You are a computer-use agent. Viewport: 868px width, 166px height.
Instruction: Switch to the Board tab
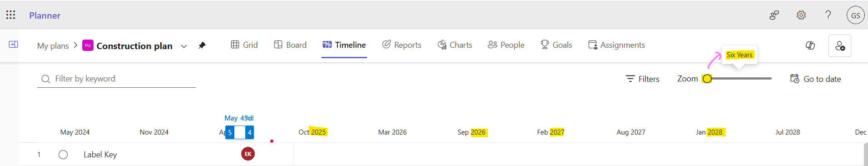point(290,45)
